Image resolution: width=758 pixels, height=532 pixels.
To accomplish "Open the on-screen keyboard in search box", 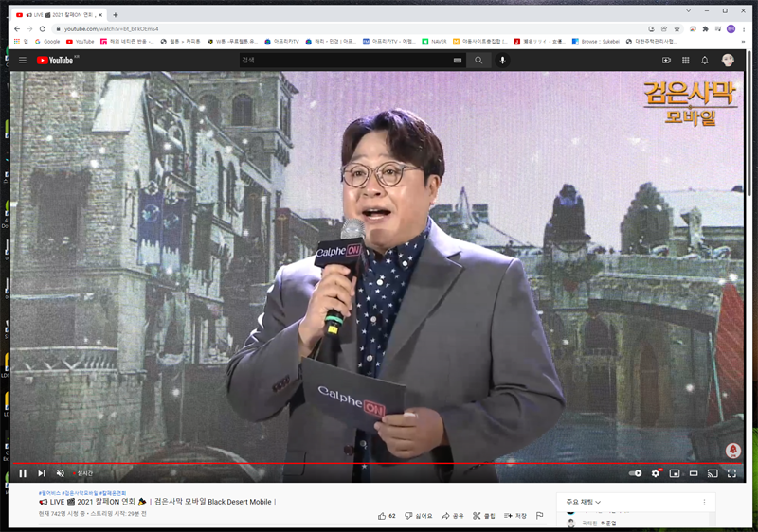I will (x=458, y=61).
